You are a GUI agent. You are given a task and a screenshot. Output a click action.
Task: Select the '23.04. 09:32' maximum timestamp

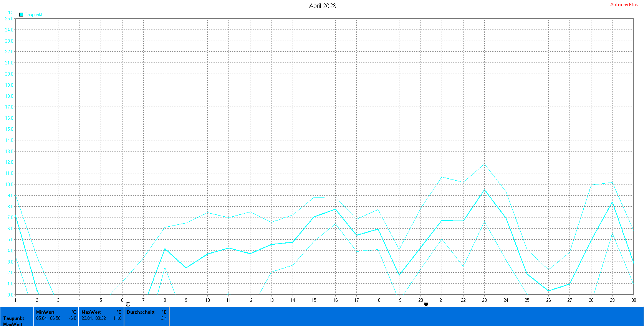click(94, 318)
